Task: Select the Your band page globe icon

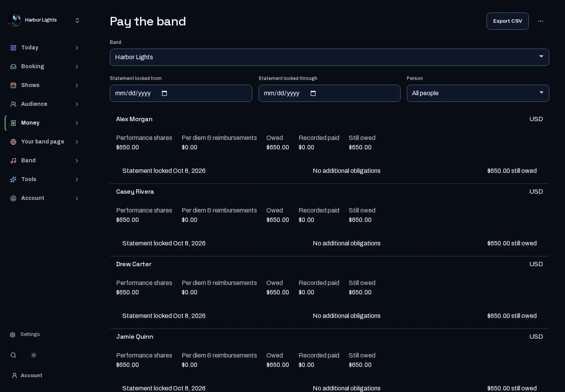Action: point(13,142)
